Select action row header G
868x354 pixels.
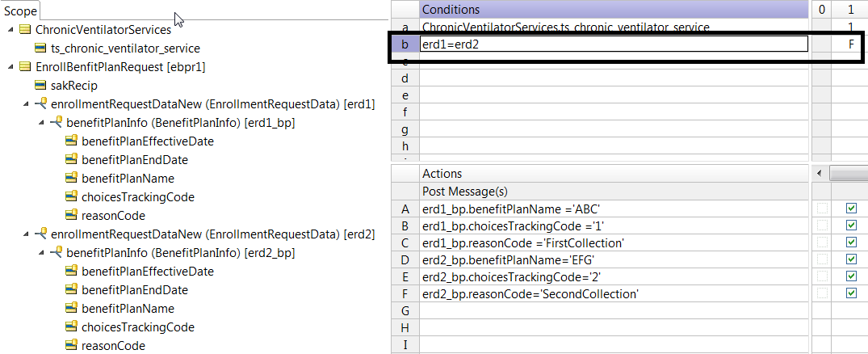[x=405, y=310]
